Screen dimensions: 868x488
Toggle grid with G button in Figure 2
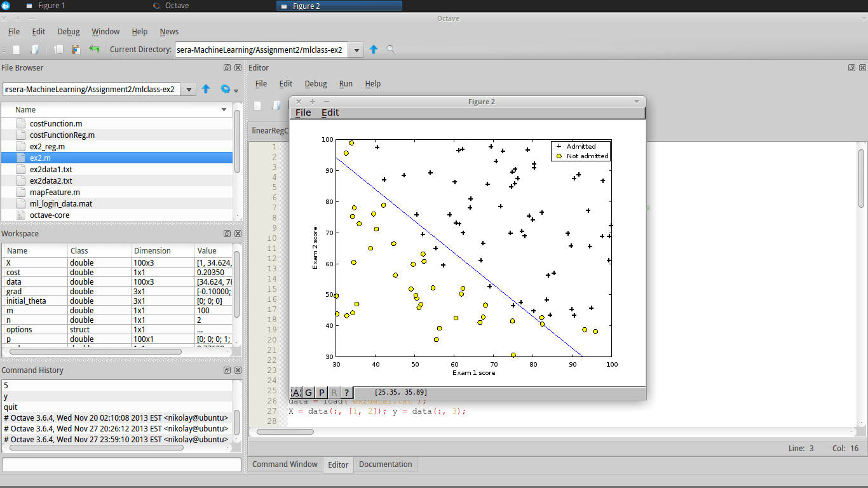pos(309,393)
